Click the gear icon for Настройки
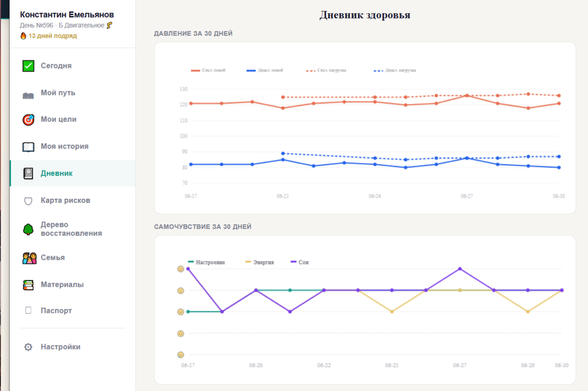 tap(28, 347)
